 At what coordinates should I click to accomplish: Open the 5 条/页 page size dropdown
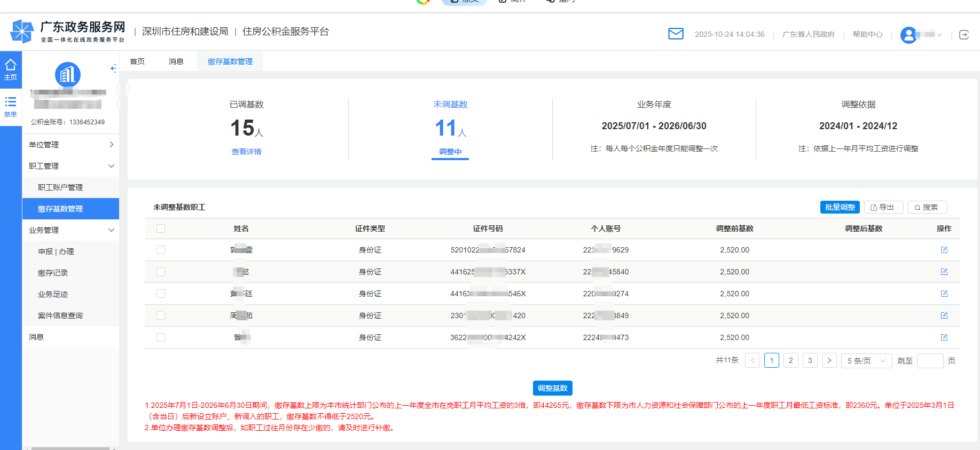(867, 361)
